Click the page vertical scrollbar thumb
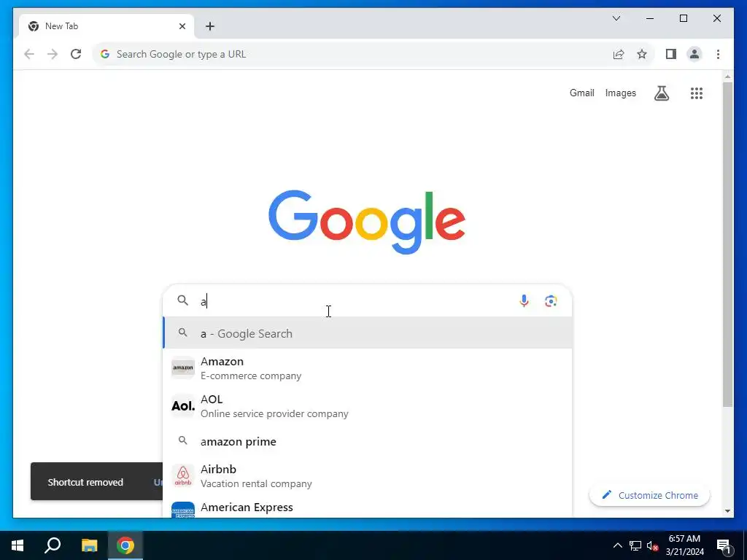The height and width of the screenshot is (560, 747). [x=727, y=244]
